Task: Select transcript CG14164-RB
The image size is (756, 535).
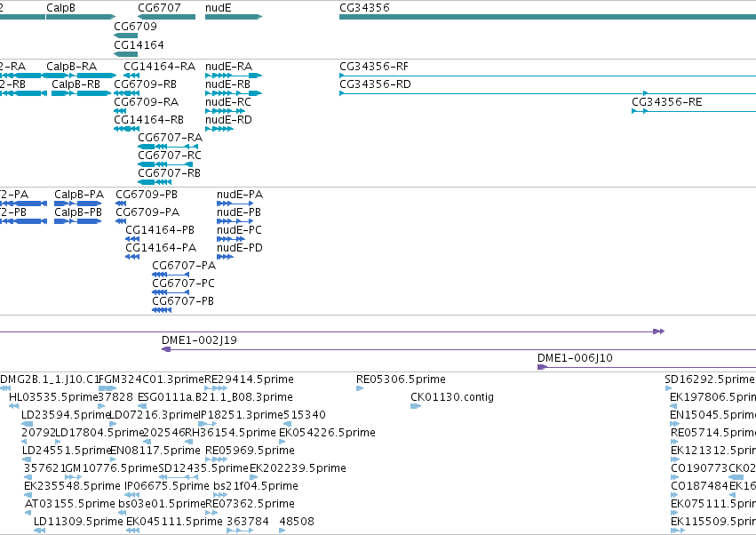Action: (126, 129)
